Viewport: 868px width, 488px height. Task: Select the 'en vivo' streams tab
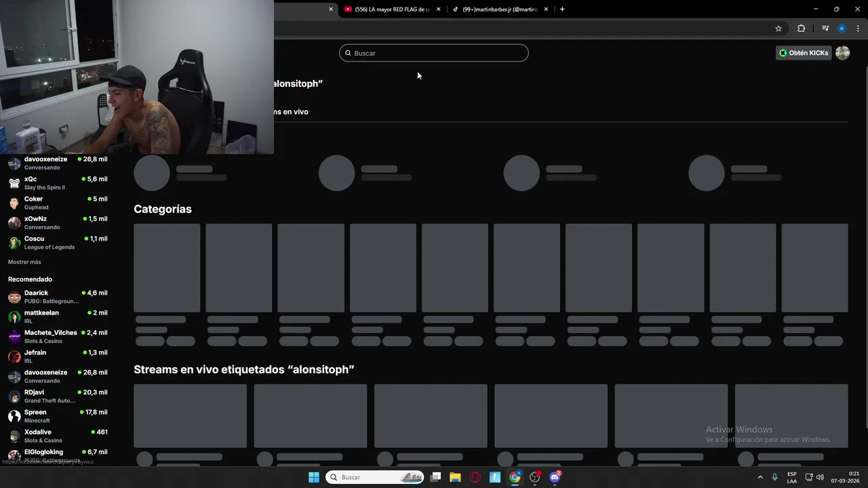point(292,112)
